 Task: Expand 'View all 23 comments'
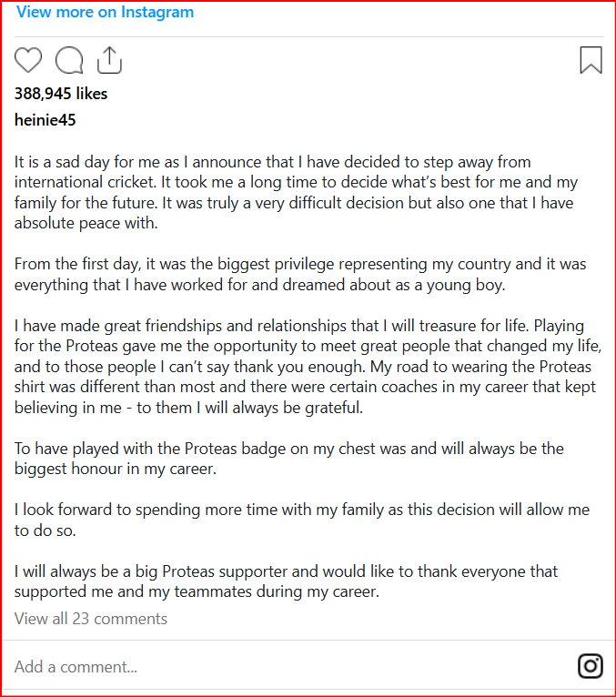[x=91, y=619]
